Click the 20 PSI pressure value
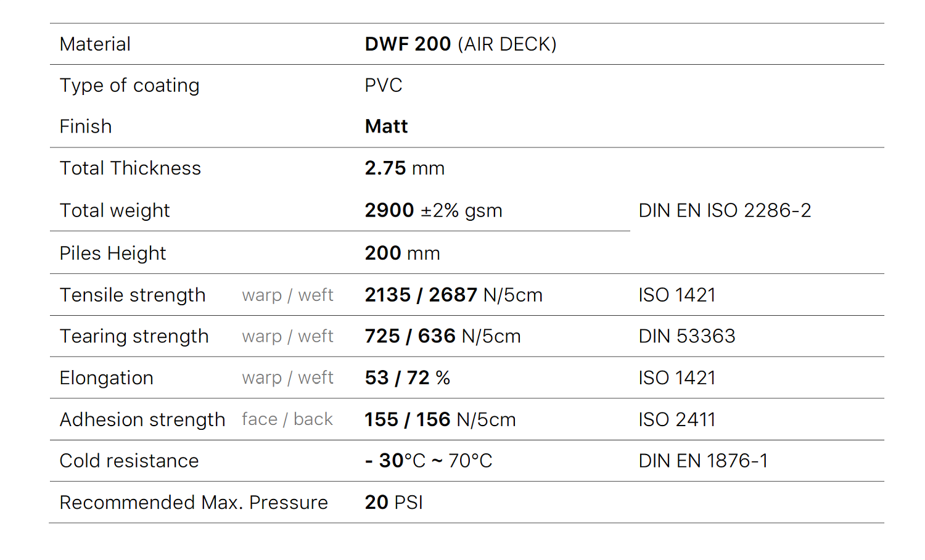Screen dimensions: 925x560 pyautogui.click(x=393, y=503)
